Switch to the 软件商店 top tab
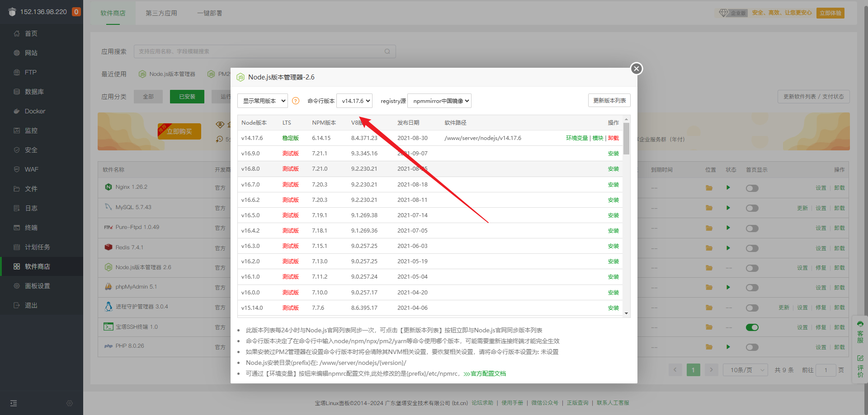This screenshot has height=415, width=868. 113,13
